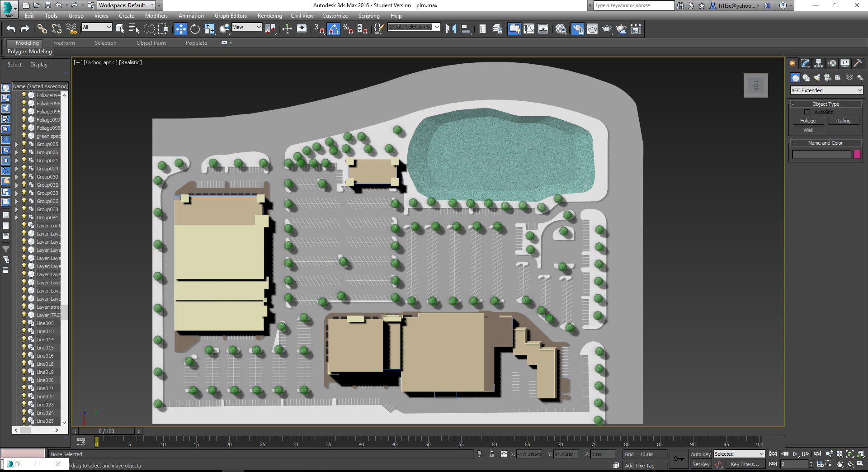The height and width of the screenshot is (472, 868).
Task: Toggle visibility bulb for Line005
Action: [24, 323]
